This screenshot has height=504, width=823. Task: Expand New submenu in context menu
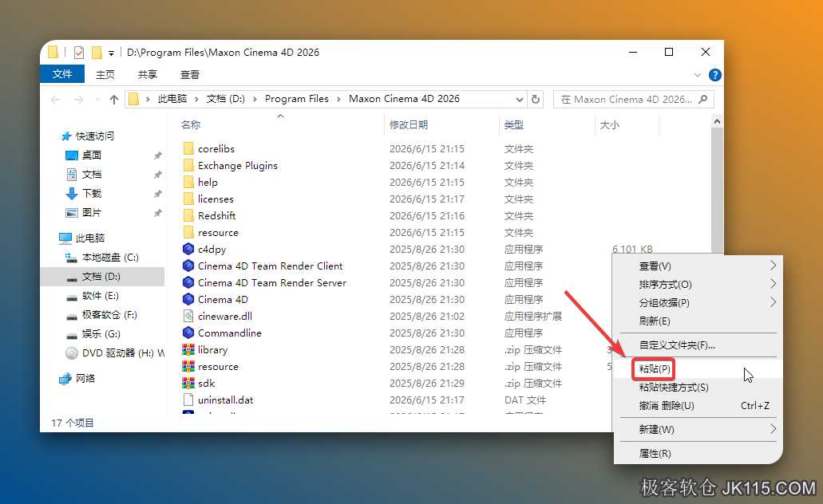(x=773, y=429)
